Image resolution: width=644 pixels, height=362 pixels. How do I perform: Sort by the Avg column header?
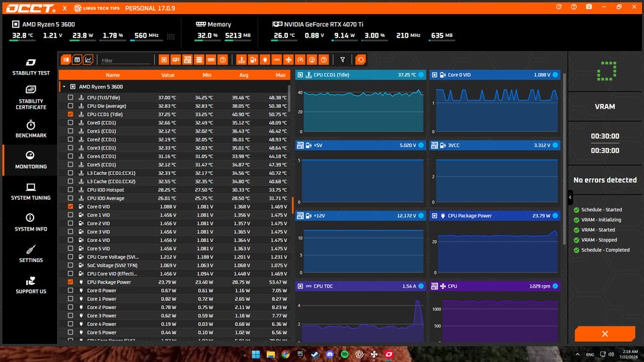(244, 75)
